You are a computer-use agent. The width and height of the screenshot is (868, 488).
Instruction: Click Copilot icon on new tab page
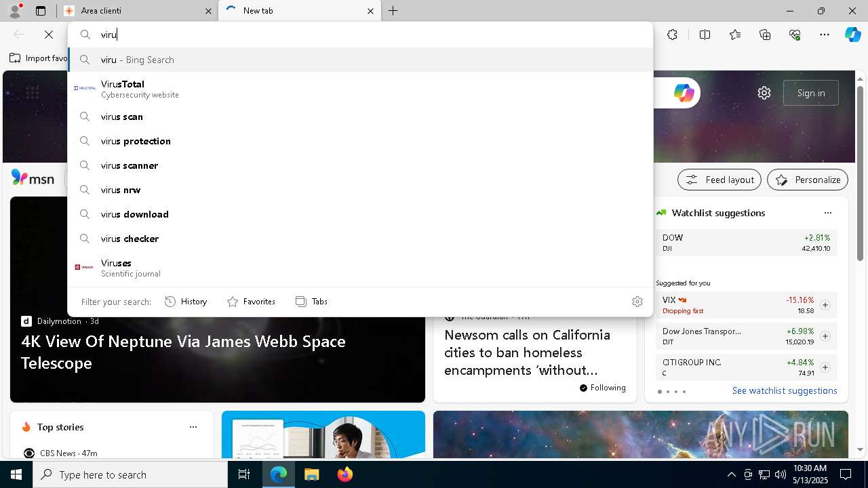click(684, 93)
